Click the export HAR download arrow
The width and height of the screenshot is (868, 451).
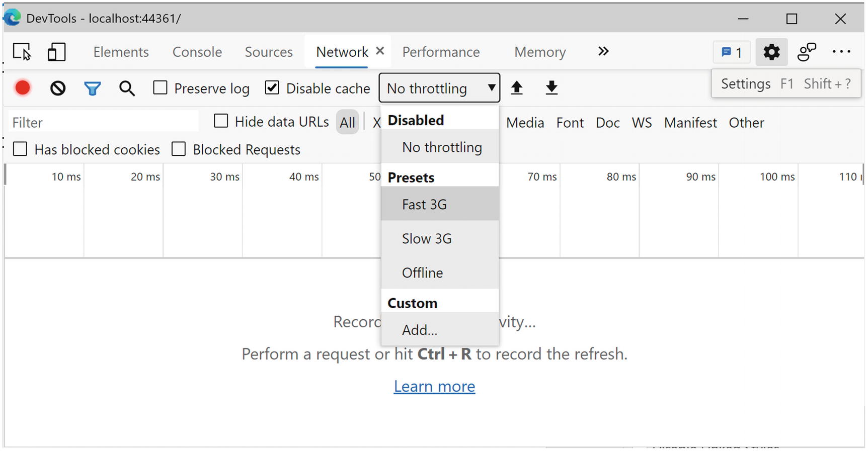click(x=551, y=88)
